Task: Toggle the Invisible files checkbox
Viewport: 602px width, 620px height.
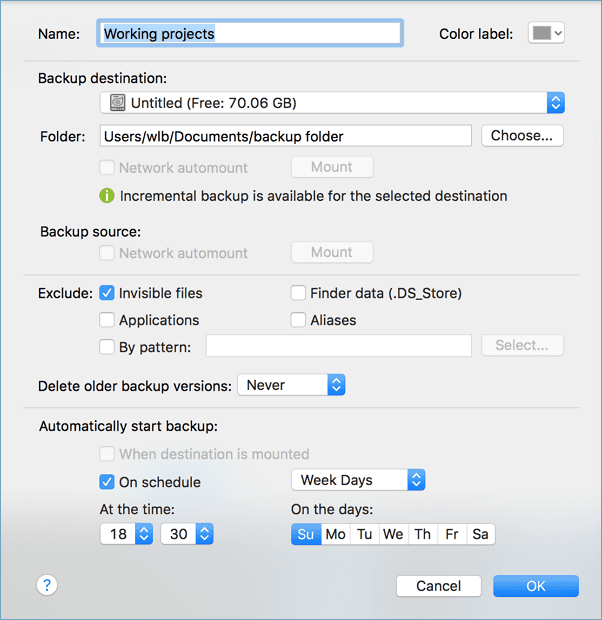Action: click(x=108, y=294)
